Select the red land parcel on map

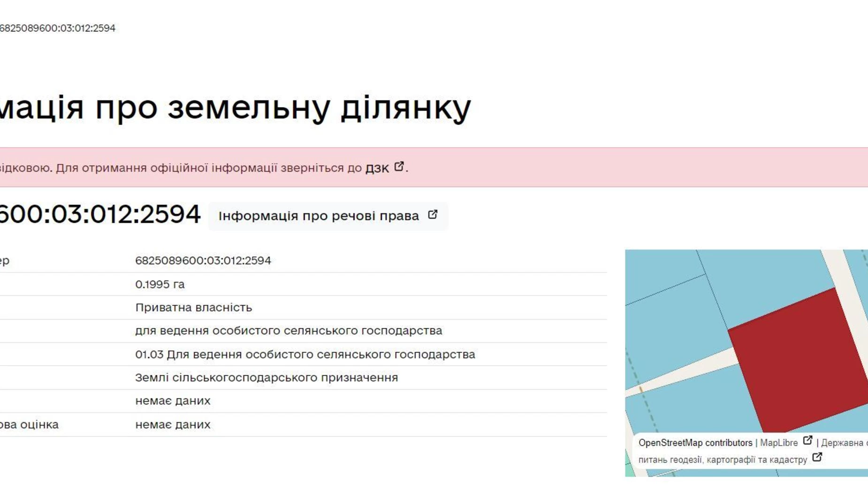pyautogui.click(x=800, y=360)
